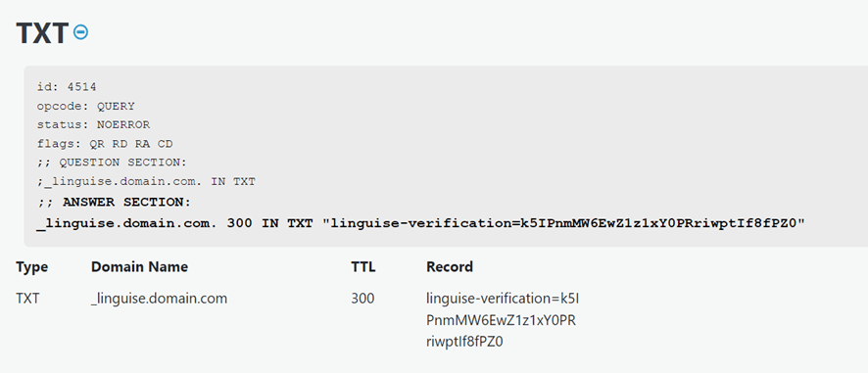
Task: Select the "flags: QR RD RA CD" line
Action: pos(105,144)
